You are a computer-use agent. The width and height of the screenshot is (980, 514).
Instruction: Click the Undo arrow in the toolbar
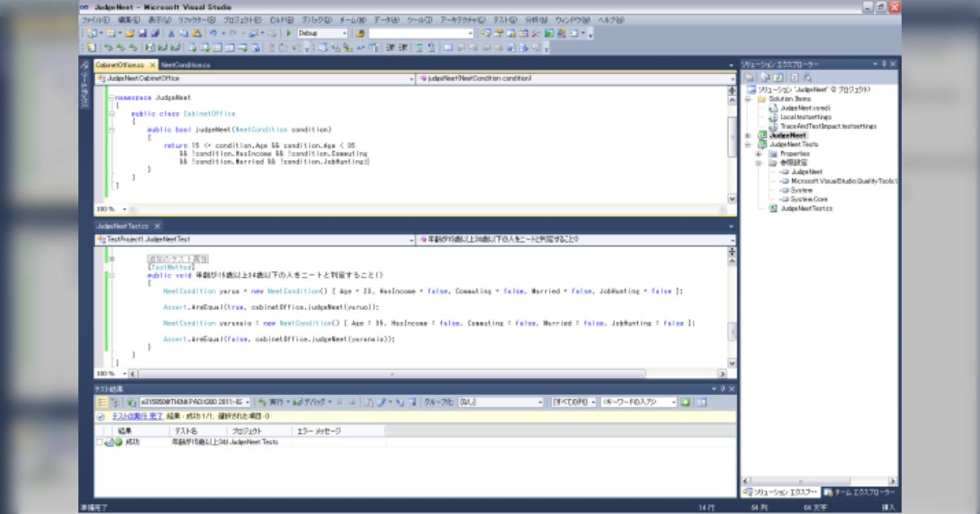pos(213,33)
